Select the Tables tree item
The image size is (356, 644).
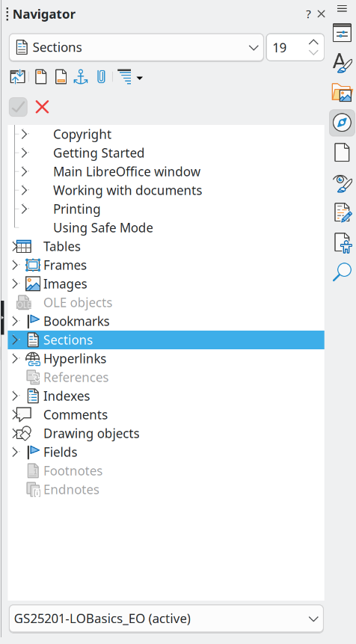62,246
